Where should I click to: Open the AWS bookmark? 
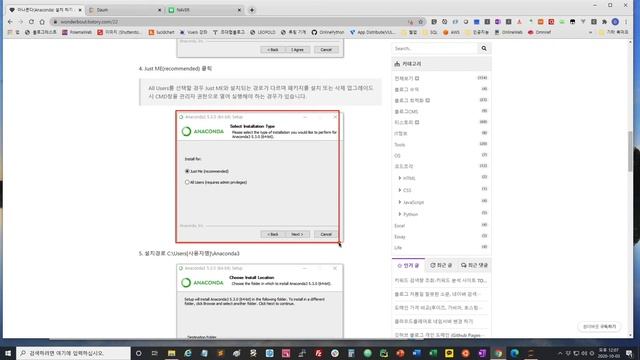[x=451, y=32]
